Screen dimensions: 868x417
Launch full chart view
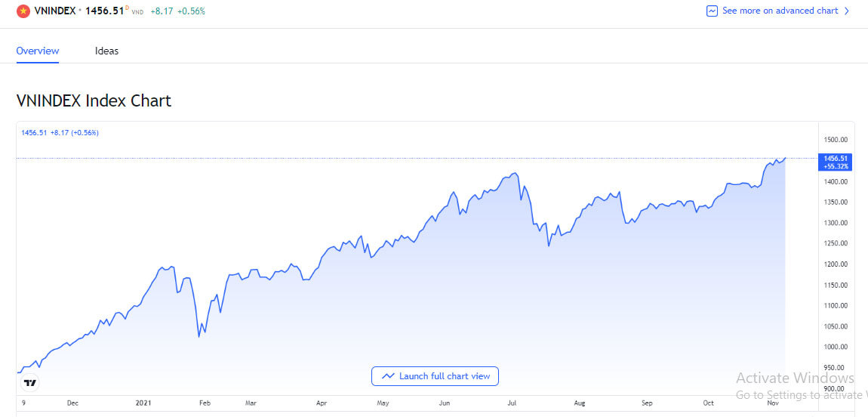pyautogui.click(x=435, y=376)
